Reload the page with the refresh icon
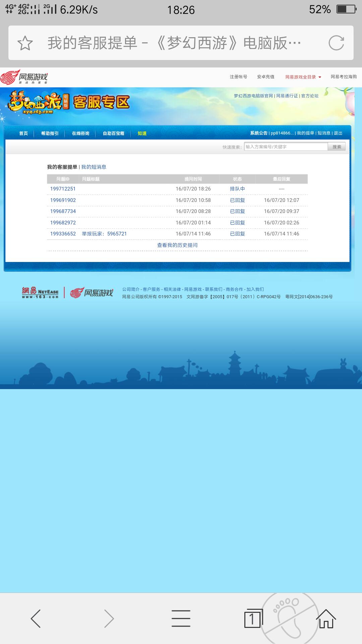362x644 pixels. pos(336,43)
